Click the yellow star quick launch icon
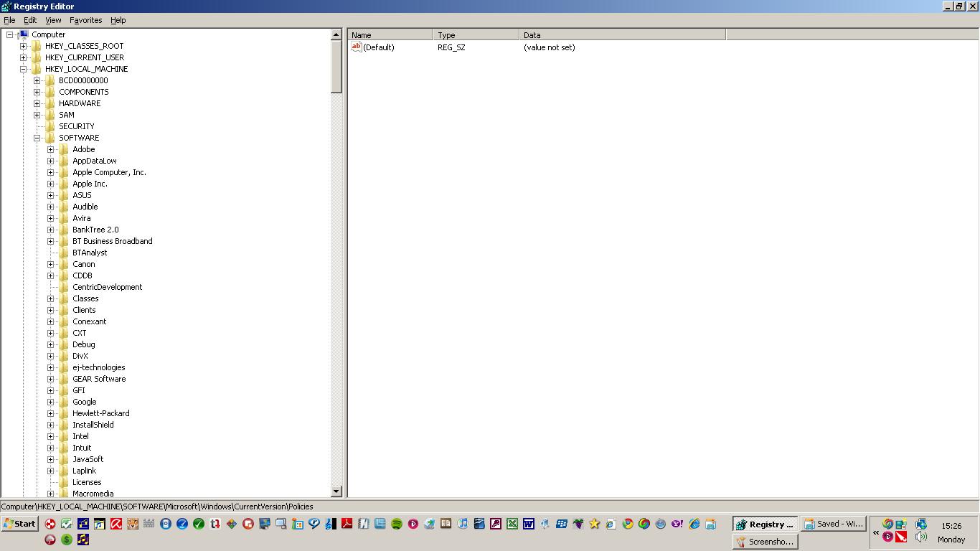The width and height of the screenshot is (980, 551). tap(594, 524)
